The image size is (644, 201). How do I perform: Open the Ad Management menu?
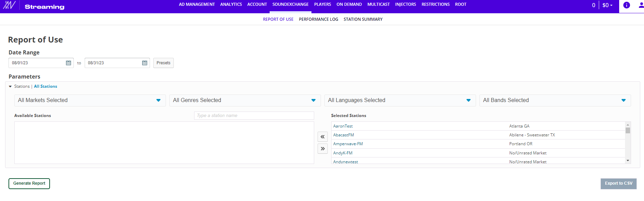point(197,4)
